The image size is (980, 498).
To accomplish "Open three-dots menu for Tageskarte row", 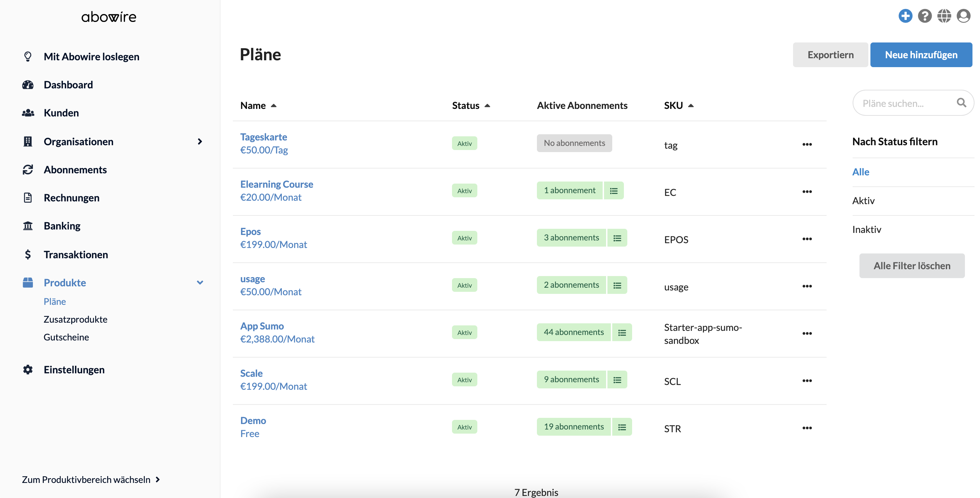I will click(x=807, y=144).
